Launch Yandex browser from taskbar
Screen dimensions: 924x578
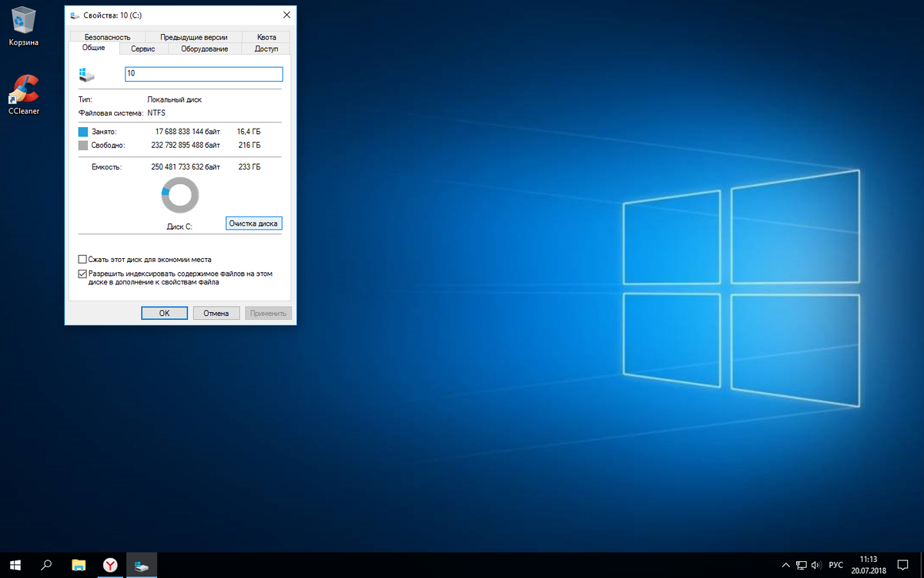tap(110, 565)
